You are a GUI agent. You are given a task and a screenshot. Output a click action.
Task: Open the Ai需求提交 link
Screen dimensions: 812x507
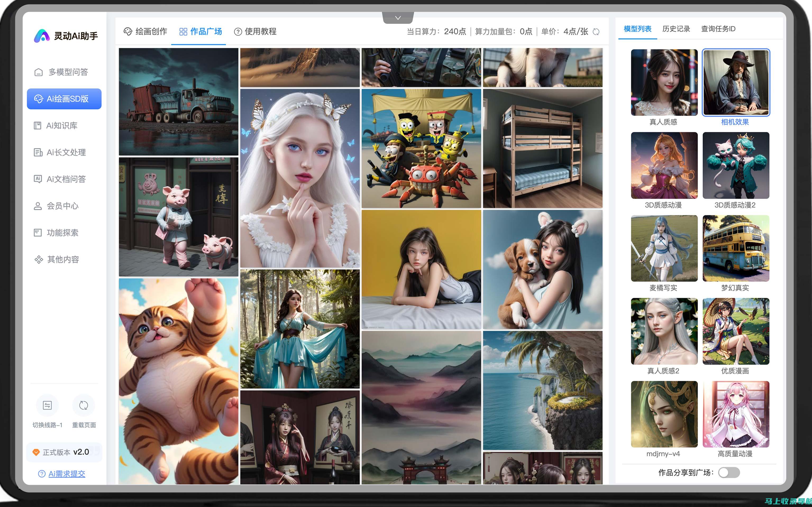[67, 474]
